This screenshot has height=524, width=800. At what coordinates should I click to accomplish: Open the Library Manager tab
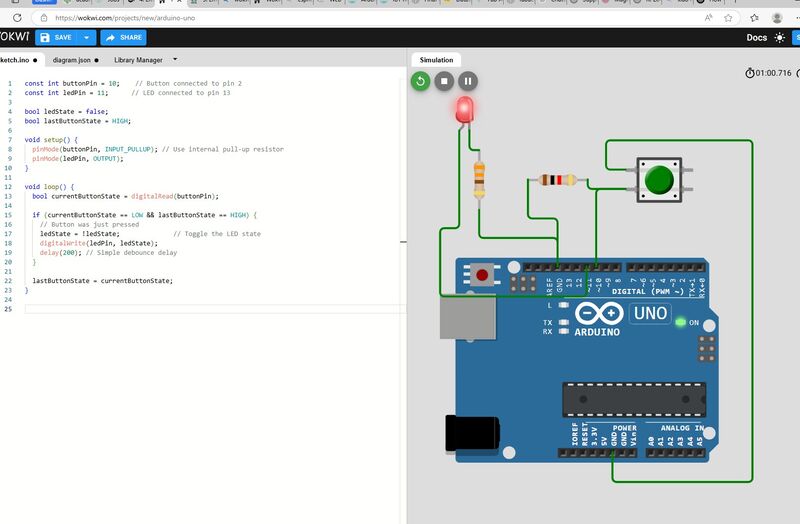tap(138, 60)
